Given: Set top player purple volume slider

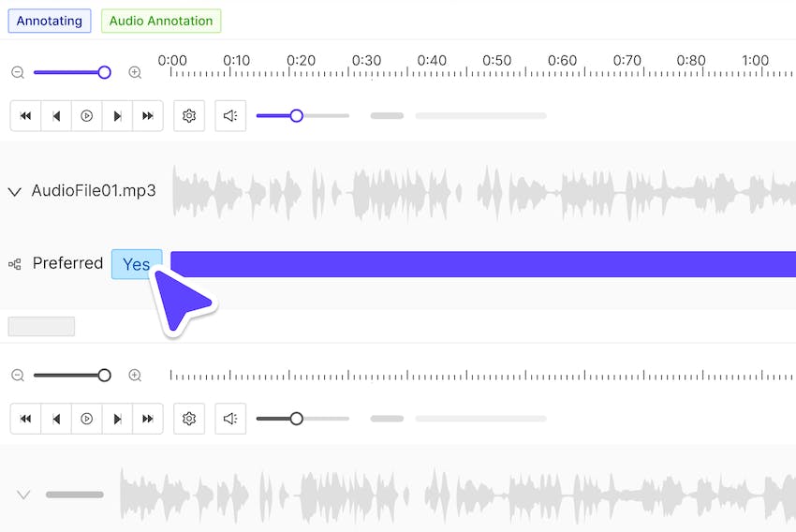Looking at the screenshot, I should pos(297,116).
